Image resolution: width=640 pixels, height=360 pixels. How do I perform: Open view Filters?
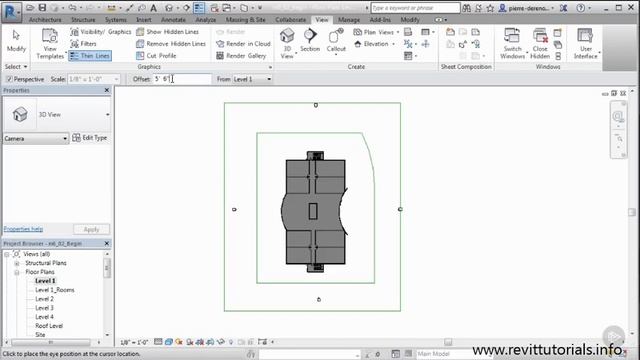tap(84, 44)
